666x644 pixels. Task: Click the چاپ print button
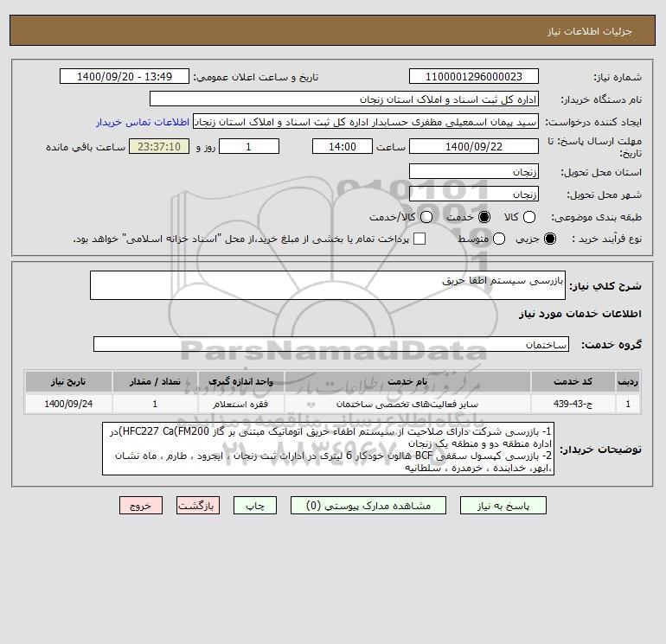point(255,506)
